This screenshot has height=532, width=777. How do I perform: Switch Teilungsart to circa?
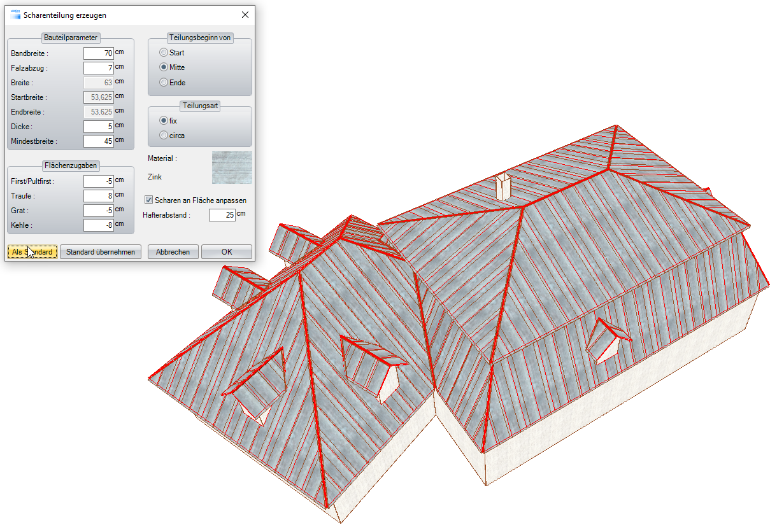(164, 135)
